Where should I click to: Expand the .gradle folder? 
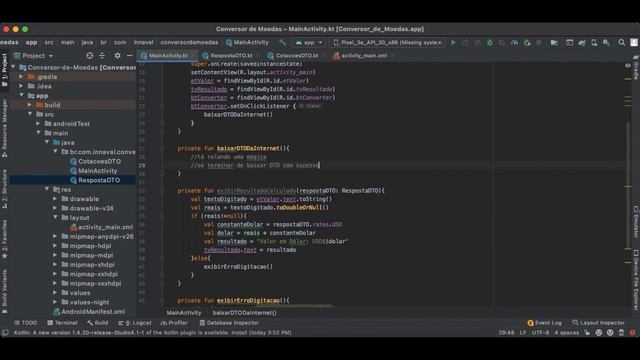pyautogui.click(x=21, y=77)
